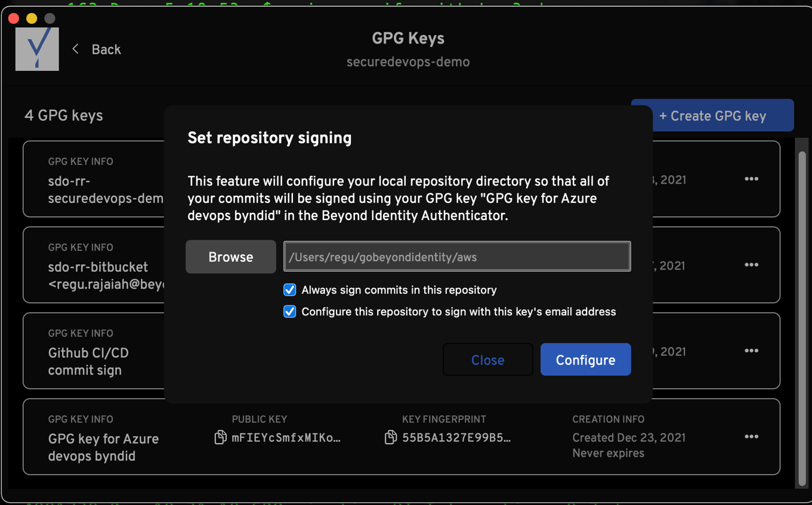The width and height of the screenshot is (812, 505).
Task: Open options menu for Azure devops key
Action: (751, 436)
